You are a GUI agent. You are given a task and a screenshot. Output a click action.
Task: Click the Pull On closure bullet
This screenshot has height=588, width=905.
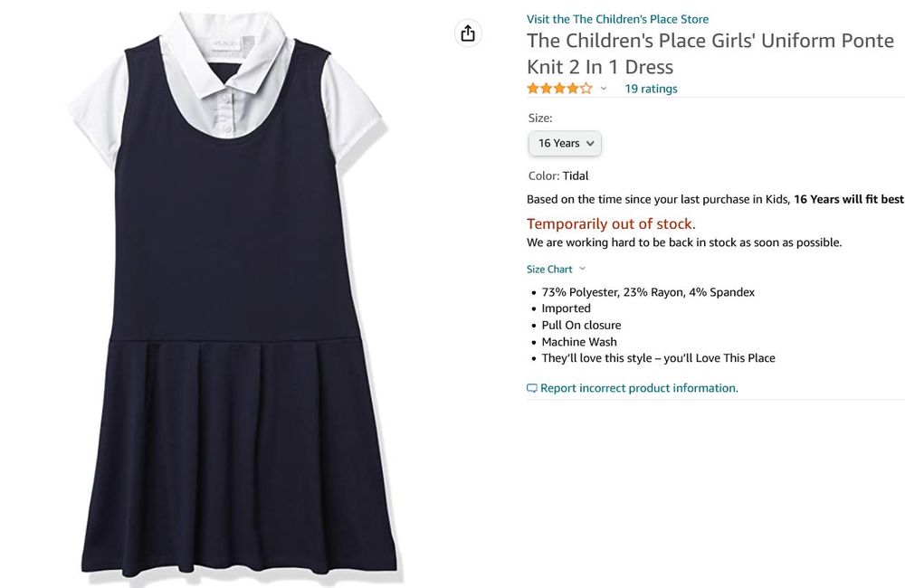pos(581,325)
